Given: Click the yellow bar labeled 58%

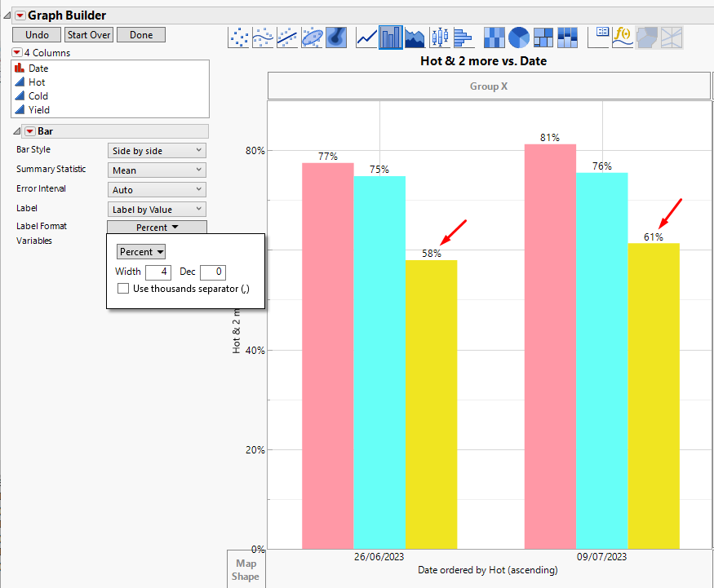Looking at the screenshot, I should tap(431, 405).
